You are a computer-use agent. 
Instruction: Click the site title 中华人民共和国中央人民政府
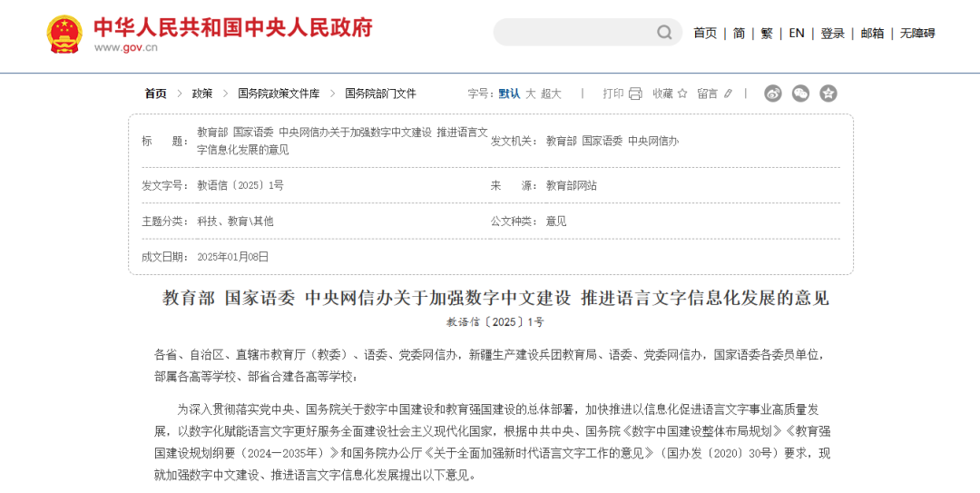pyautogui.click(x=232, y=27)
